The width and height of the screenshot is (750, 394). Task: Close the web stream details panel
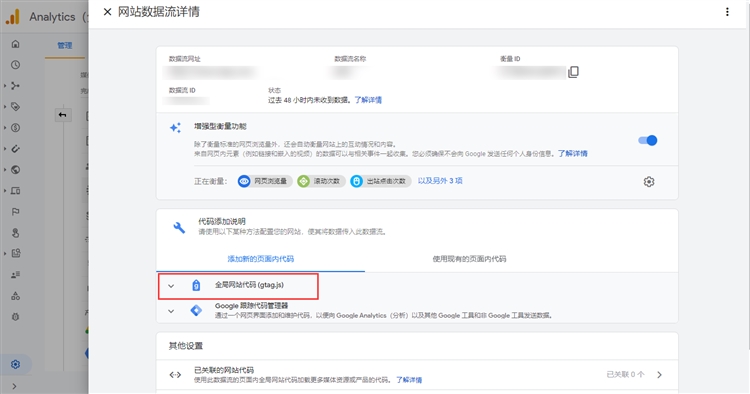pos(108,12)
